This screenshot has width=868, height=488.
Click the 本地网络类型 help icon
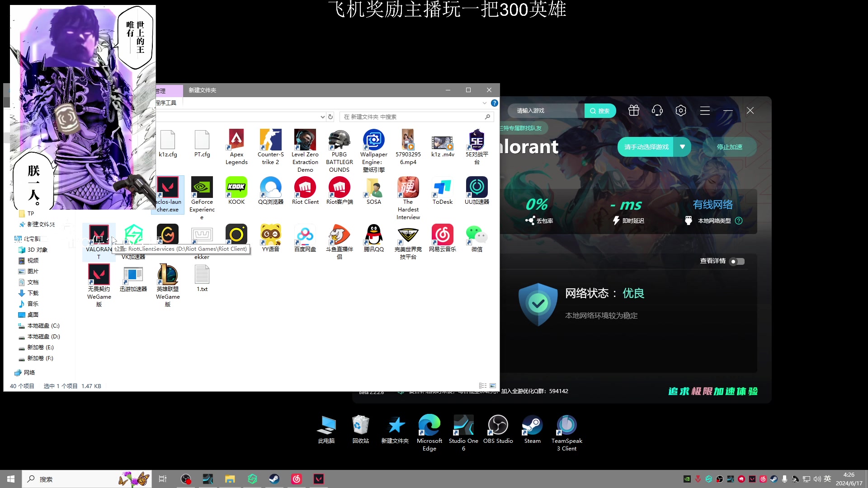click(739, 221)
